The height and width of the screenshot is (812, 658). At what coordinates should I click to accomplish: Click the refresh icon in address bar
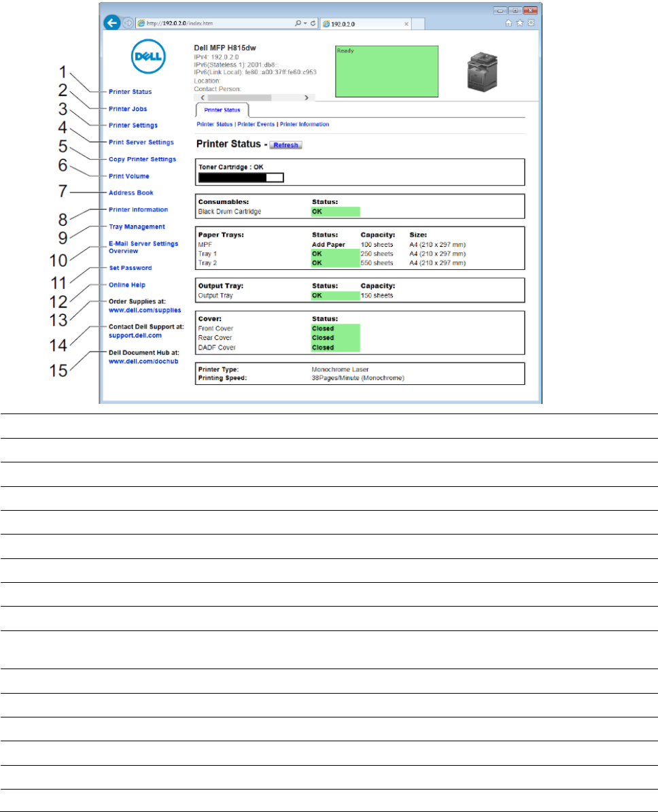coord(313,23)
